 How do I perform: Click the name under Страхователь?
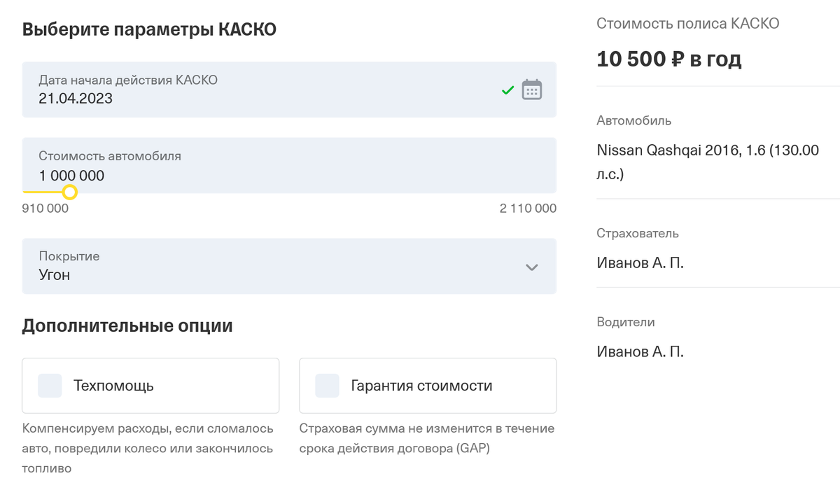(640, 263)
